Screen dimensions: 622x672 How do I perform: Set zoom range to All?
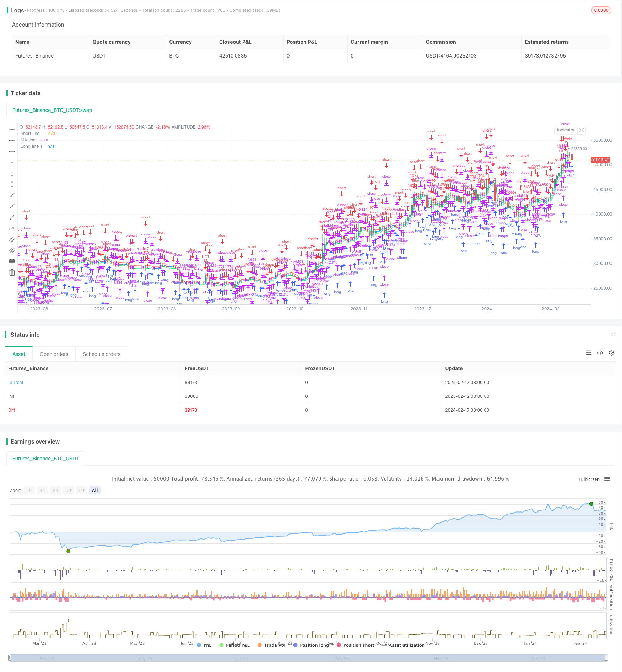point(95,490)
